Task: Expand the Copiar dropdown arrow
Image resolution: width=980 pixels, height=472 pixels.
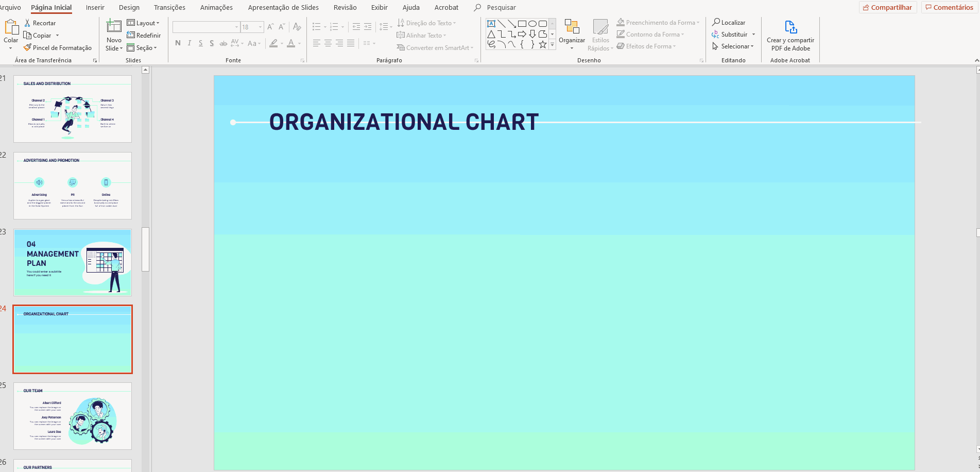Action: pos(57,36)
